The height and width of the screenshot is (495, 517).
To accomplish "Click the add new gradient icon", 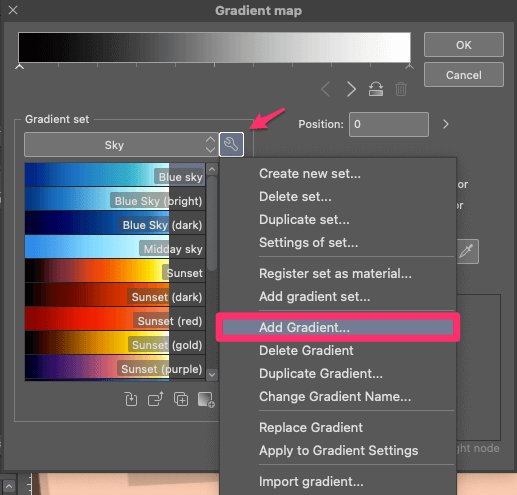I will point(206,399).
